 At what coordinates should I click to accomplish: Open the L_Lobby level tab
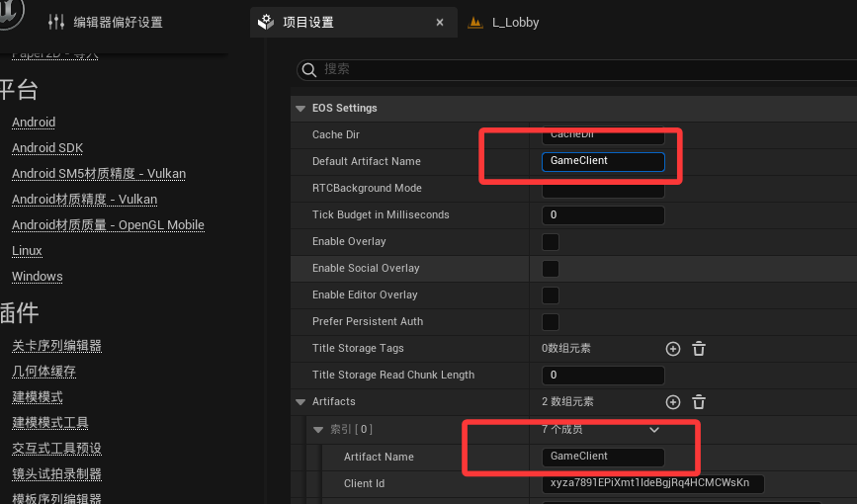click(x=514, y=23)
